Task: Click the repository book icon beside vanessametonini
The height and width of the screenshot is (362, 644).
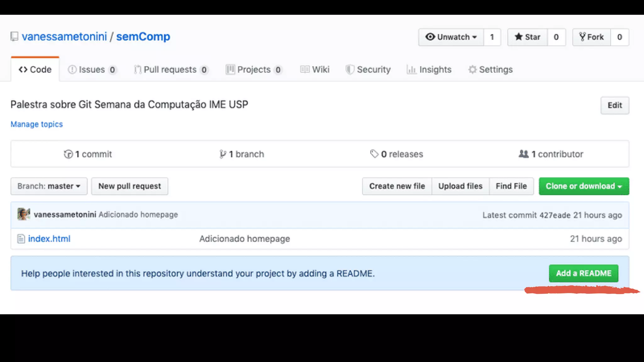Action: pyautogui.click(x=14, y=37)
